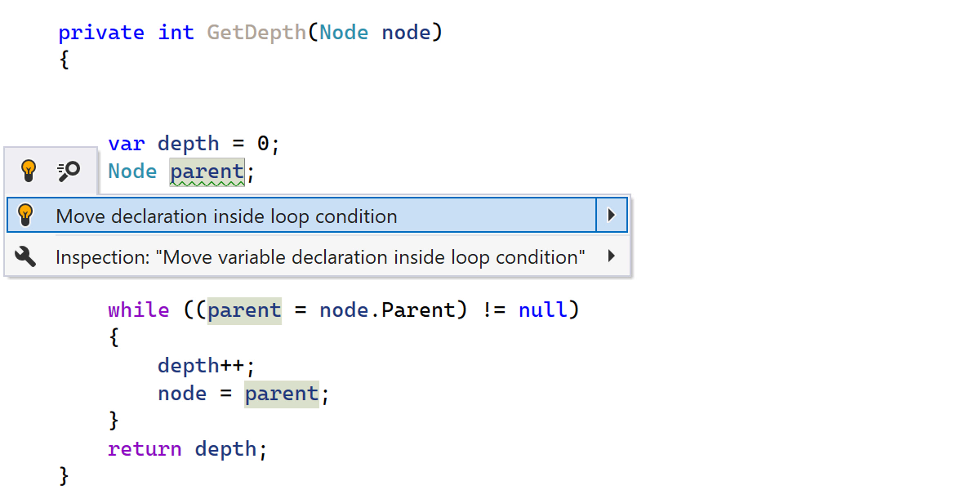Click highlighted parent in node assignment
Viewport: 980px width, 490px height.
point(281,394)
